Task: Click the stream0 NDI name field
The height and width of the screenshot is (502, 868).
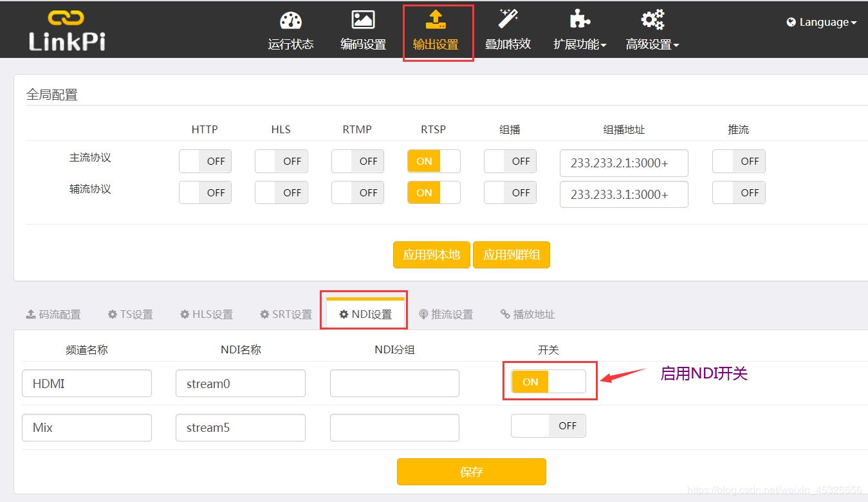Action: [241, 384]
